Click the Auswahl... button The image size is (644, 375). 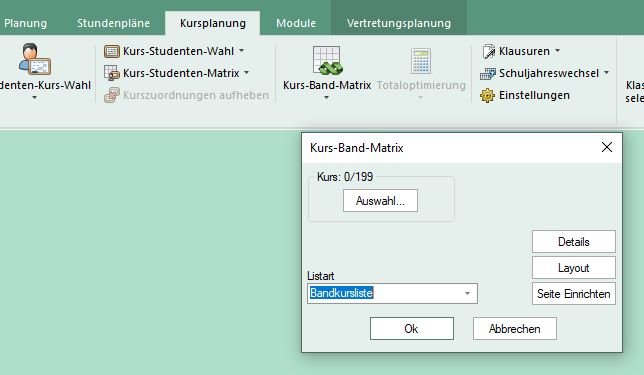tap(380, 201)
